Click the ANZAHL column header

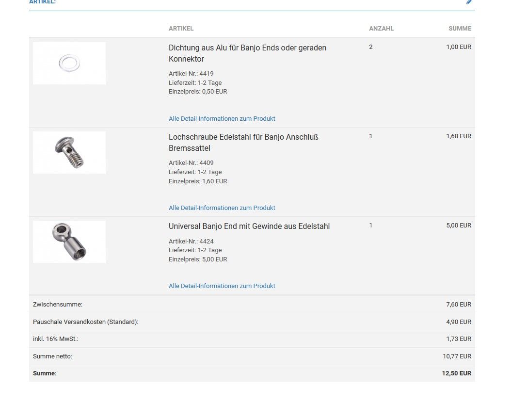point(381,29)
